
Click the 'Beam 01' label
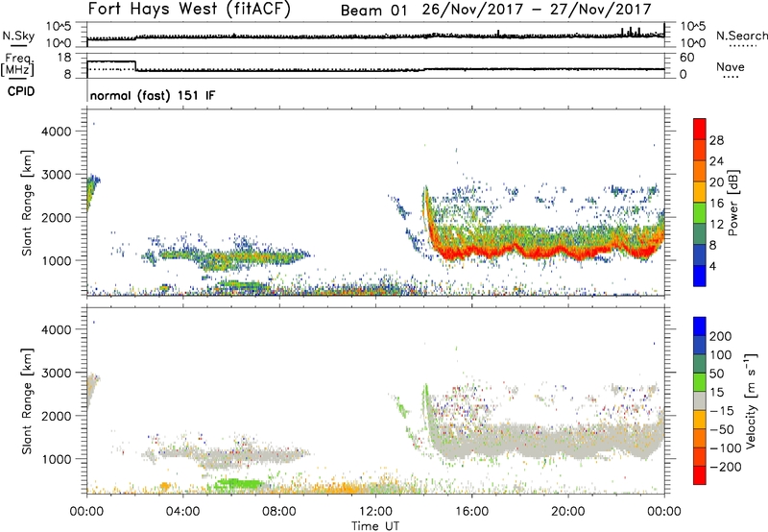point(373,11)
